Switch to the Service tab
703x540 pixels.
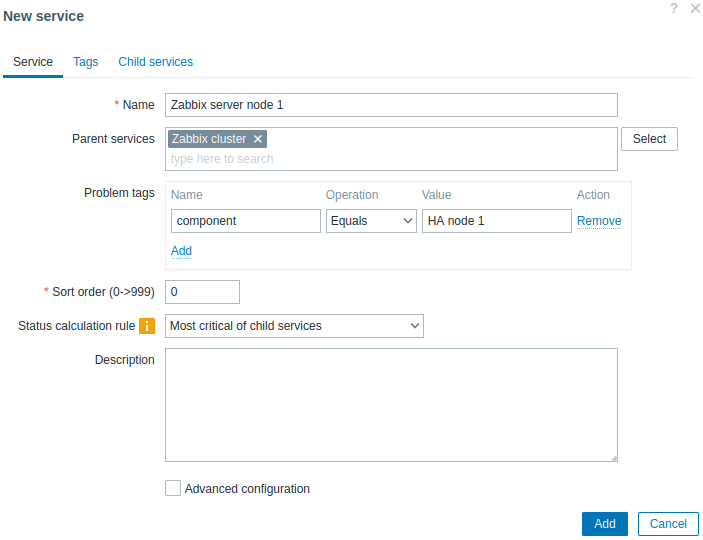click(x=33, y=62)
